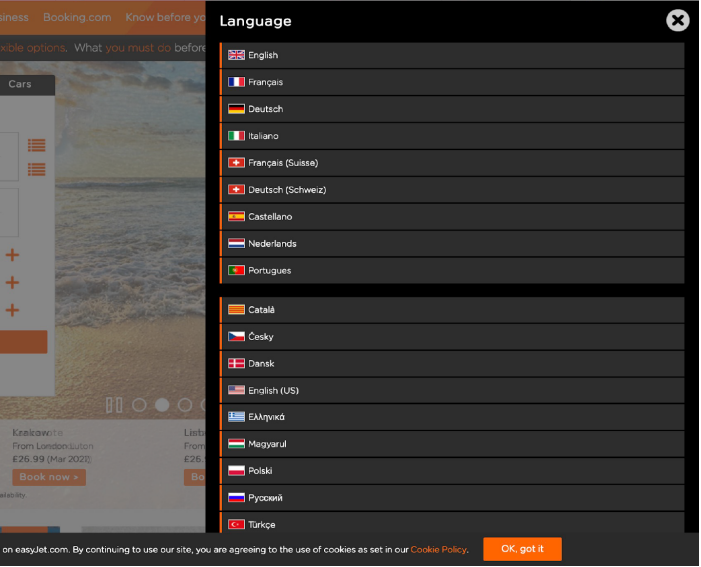Increase passengers with the top plus
The image size is (701, 567).
[12, 255]
